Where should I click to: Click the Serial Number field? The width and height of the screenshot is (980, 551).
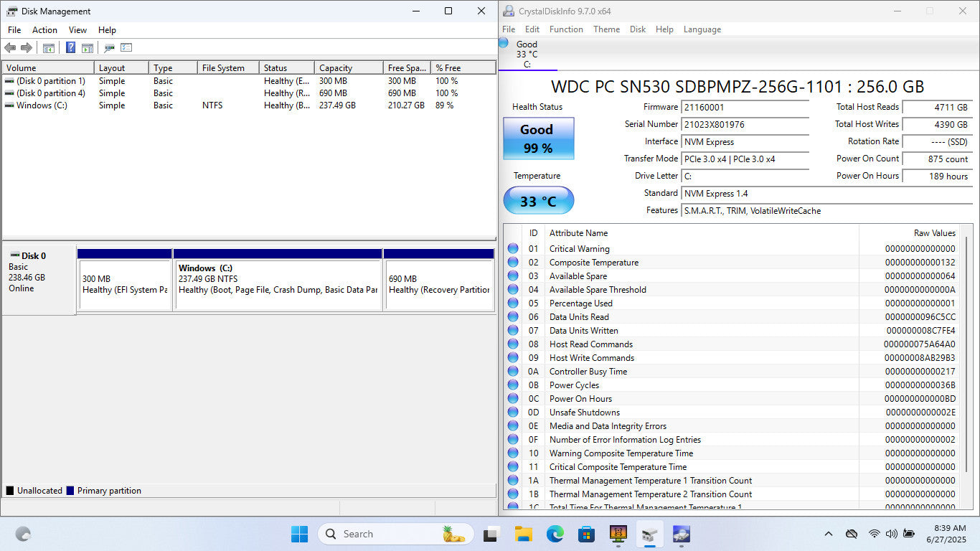tap(745, 125)
